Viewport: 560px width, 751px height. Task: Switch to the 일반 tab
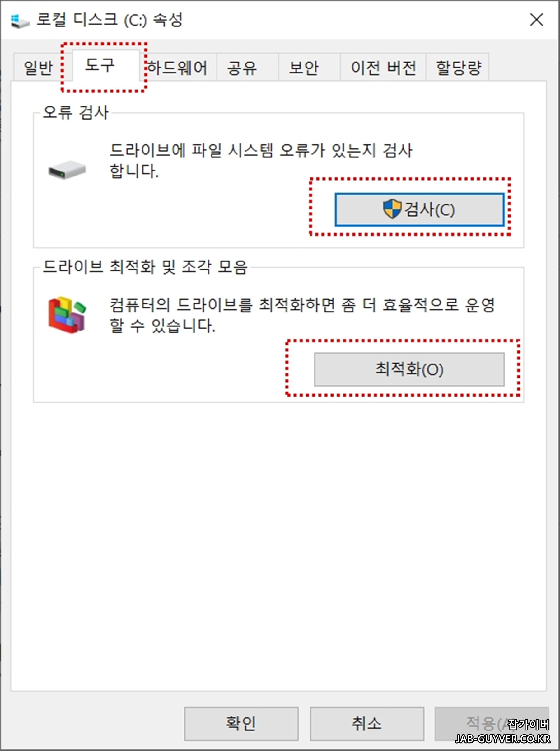point(38,68)
